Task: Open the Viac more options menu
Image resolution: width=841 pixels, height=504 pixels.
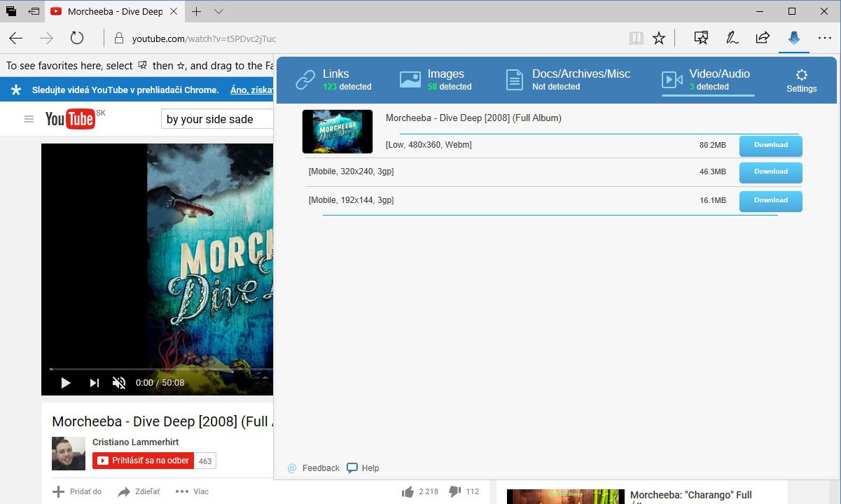Action: (x=193, y=491)
